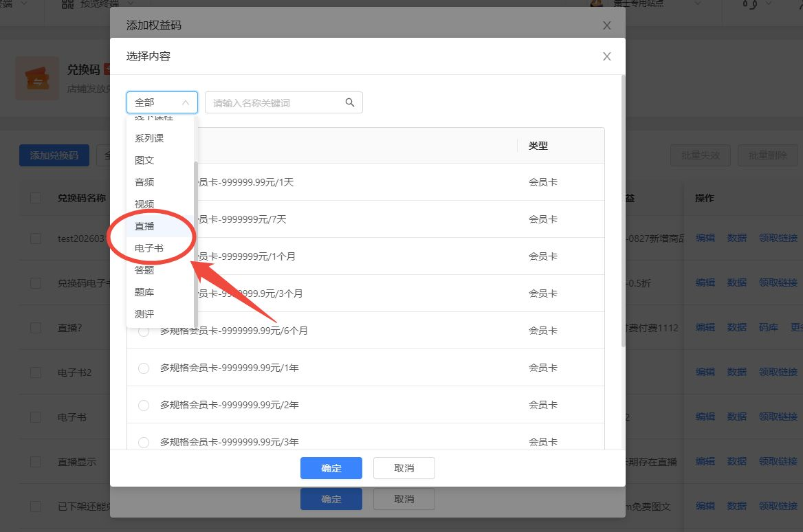
Task: Pick 系列课 option from the dropdown
Action: 149,138
